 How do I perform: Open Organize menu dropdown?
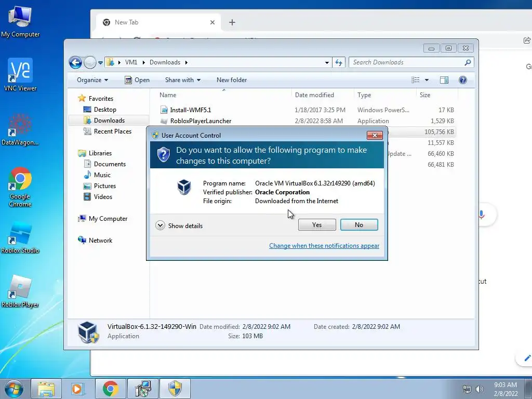(x=92, y=80)
